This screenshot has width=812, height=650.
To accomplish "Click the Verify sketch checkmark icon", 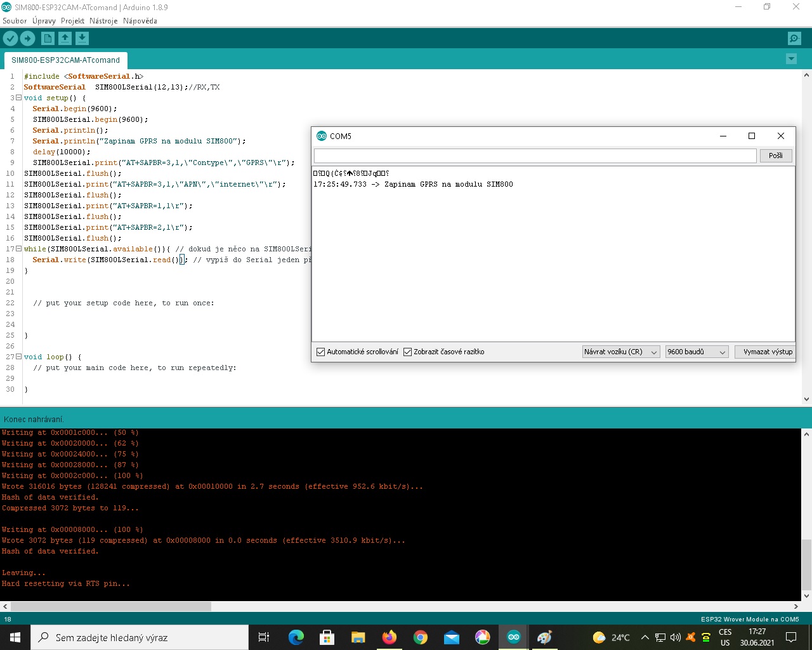I will 10,39.
